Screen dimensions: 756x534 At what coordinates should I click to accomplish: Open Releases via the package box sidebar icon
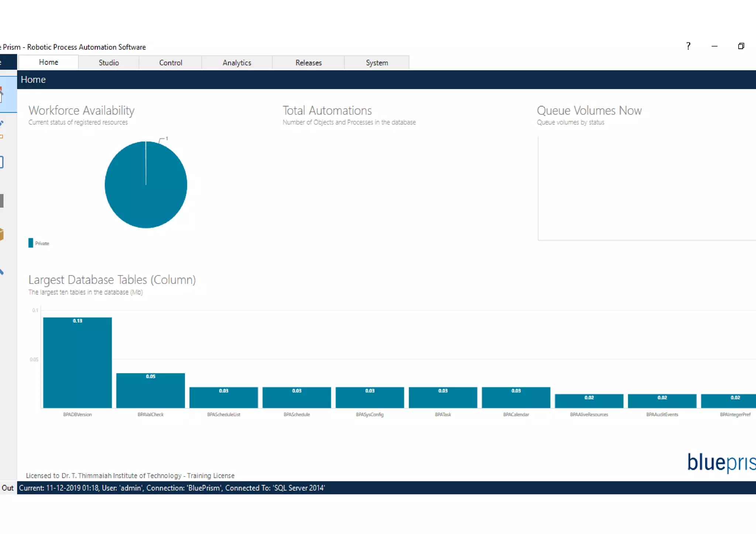pos(2,235)
